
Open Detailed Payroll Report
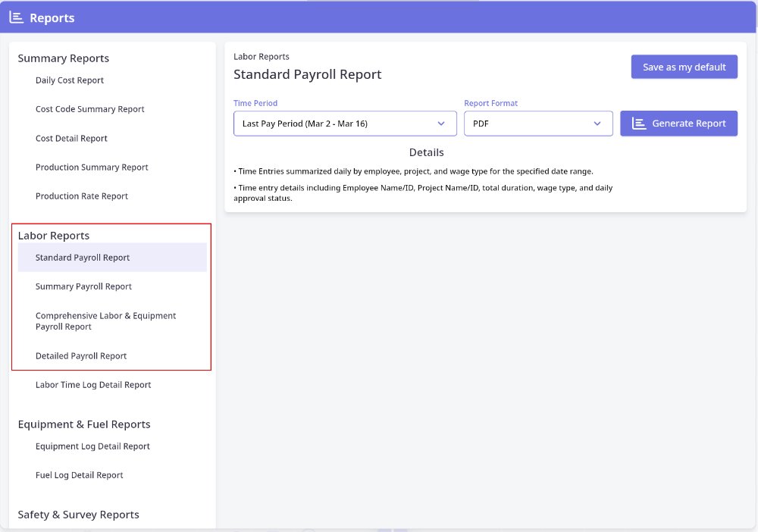pos(81,356)
